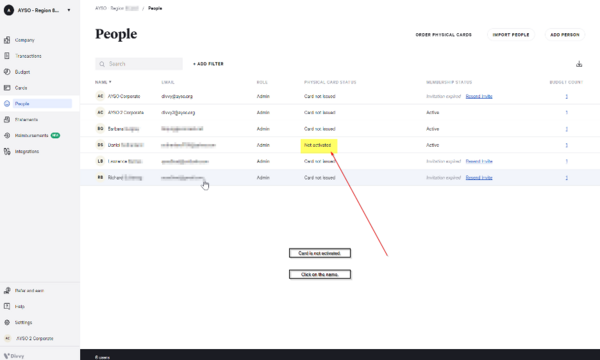
Task: Click the Import People button
Action: click(x=510, y=34)
